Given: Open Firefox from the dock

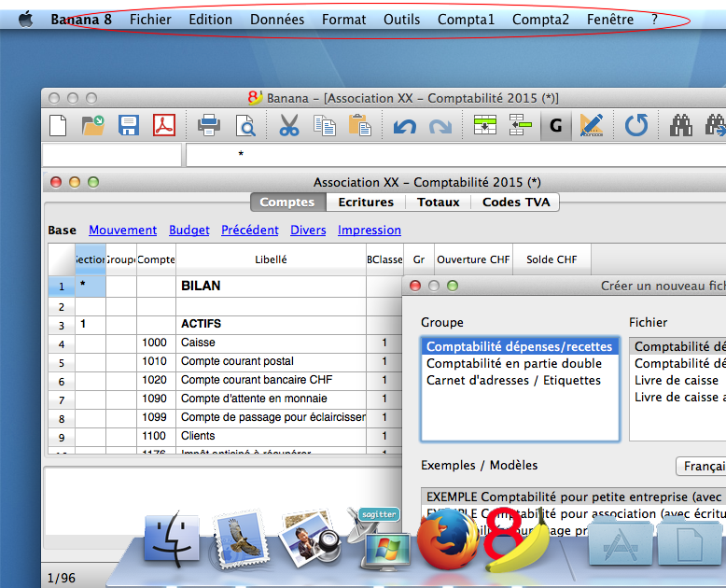Looking at the screenshot, I should click(x=447, y=539).
